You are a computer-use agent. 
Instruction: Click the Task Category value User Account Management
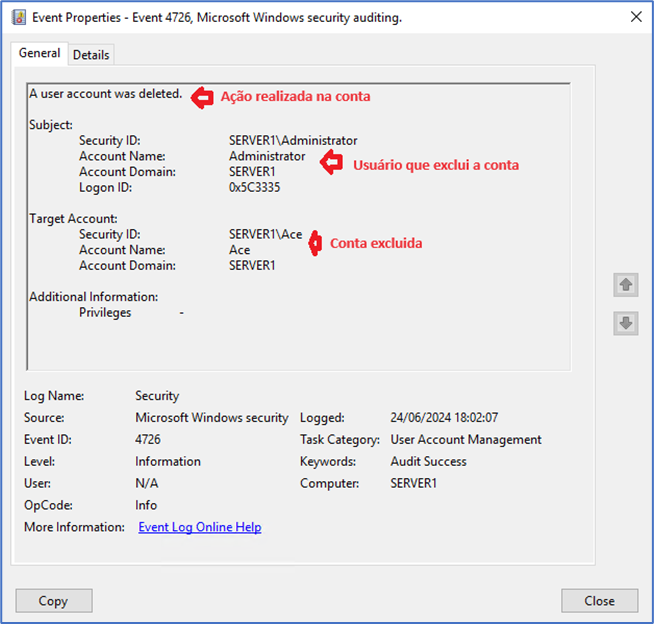coord(465,440)
